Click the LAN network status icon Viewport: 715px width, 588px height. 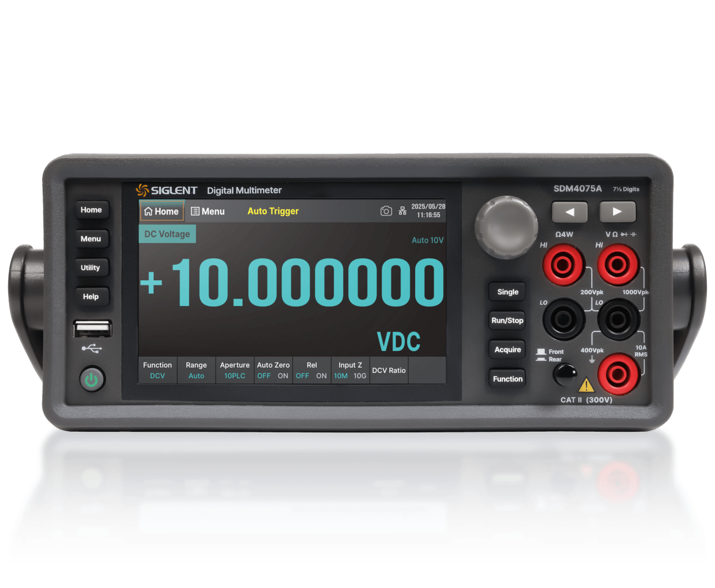(402, 210)
